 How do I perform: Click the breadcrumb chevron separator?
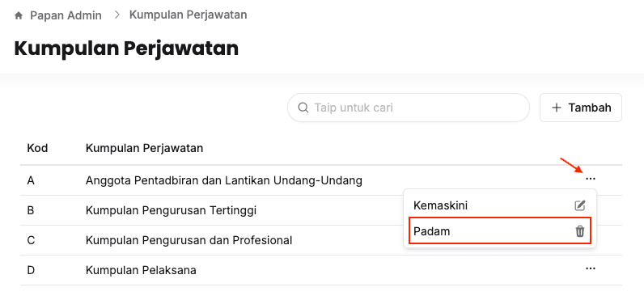(x=117, y=15)
